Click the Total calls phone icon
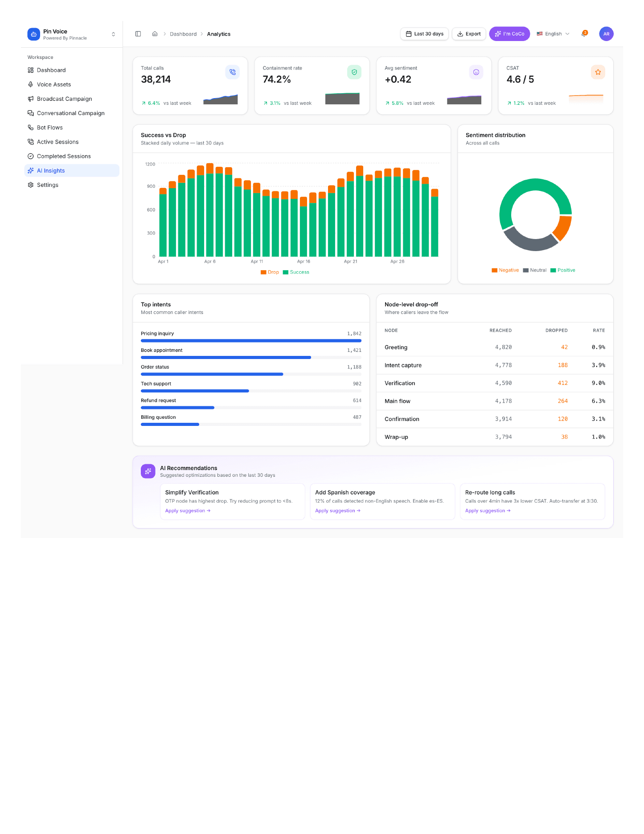 click(x=233, y=72)
